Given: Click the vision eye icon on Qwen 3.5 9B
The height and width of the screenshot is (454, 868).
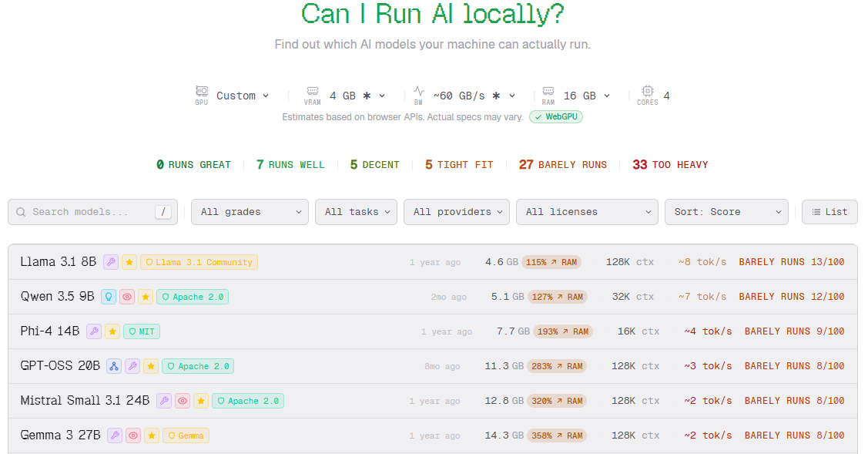Looking at the screenshot, I should point(127,297).
